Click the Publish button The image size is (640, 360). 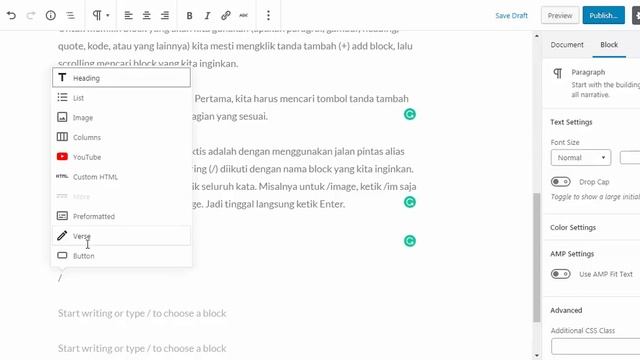[x=604, y=16]
